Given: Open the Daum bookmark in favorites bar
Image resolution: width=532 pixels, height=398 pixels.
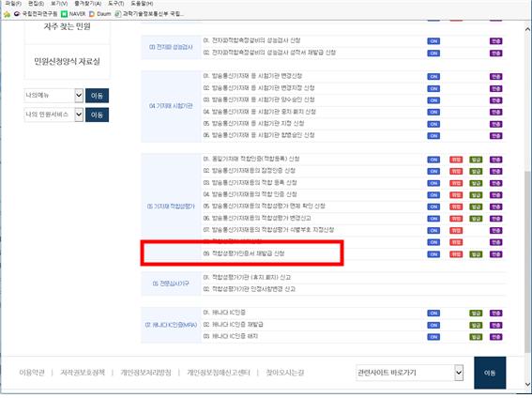Looking at the screenshot, I should point(100,14).
